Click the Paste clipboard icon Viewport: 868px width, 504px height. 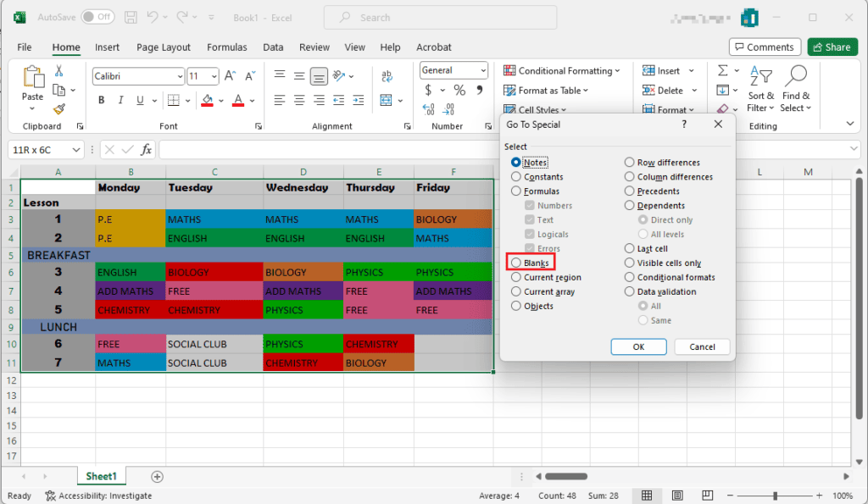(33, 77)
